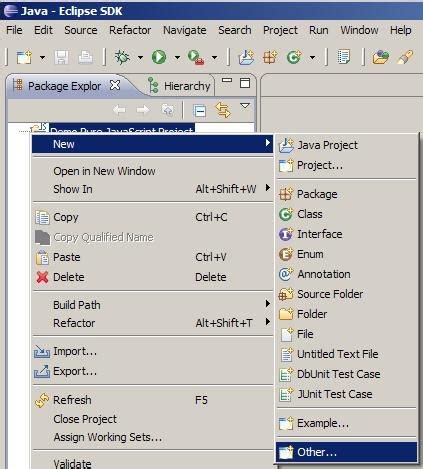This screenshot has height=469, width=423.
Task: Open the Run menu
Action: pyautogui.click(x=319, y=30)
